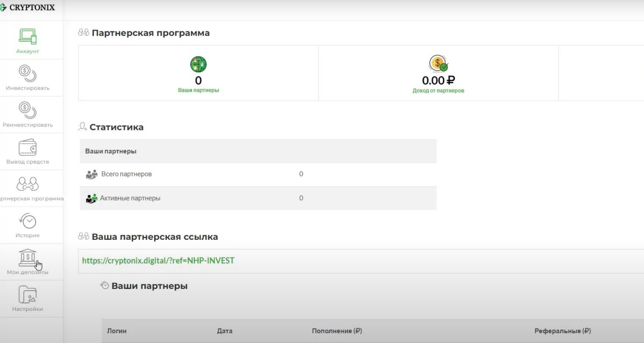Viewport: 644px width, 343px height.
Task: Click the Статистика heading
Action: tap(116, 127)
